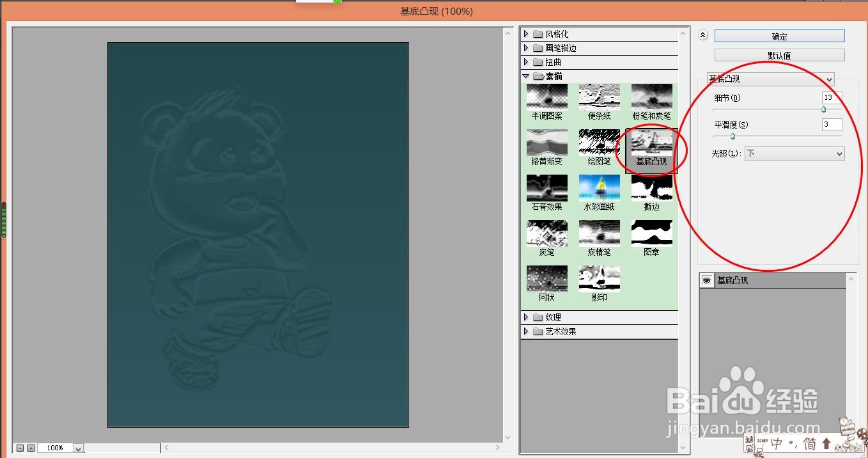Collapse the filter gallery with double-chevron icon
The height and width of the screenshot is (458, 868).
[703, 35]
